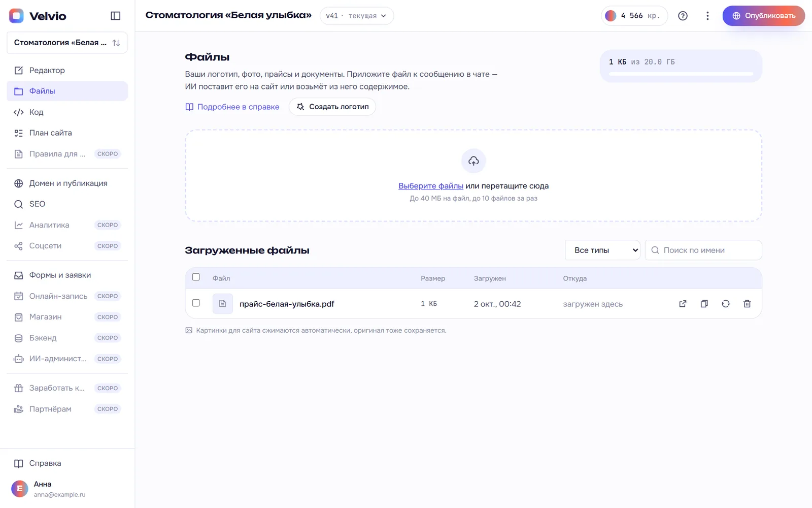Focus the Поиск по имени search field
Image resolution: width=812 pixels, height=508 pixels.
coord(703,250)
